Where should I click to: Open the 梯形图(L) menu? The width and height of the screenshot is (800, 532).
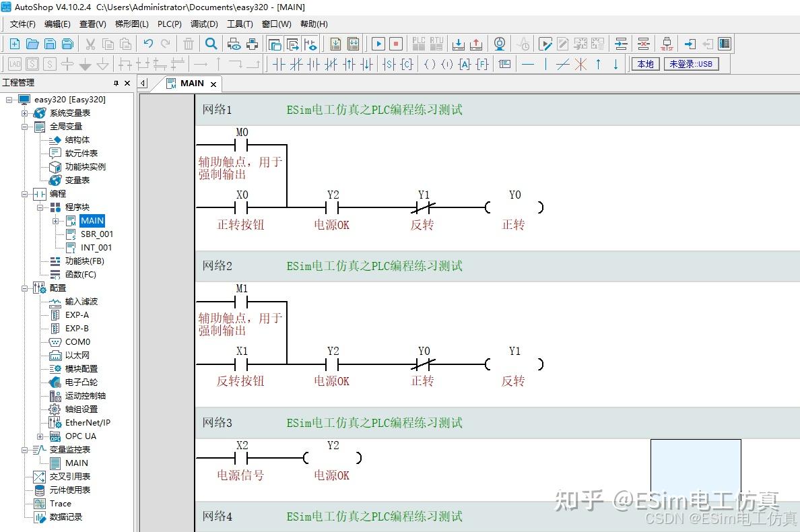131,24
